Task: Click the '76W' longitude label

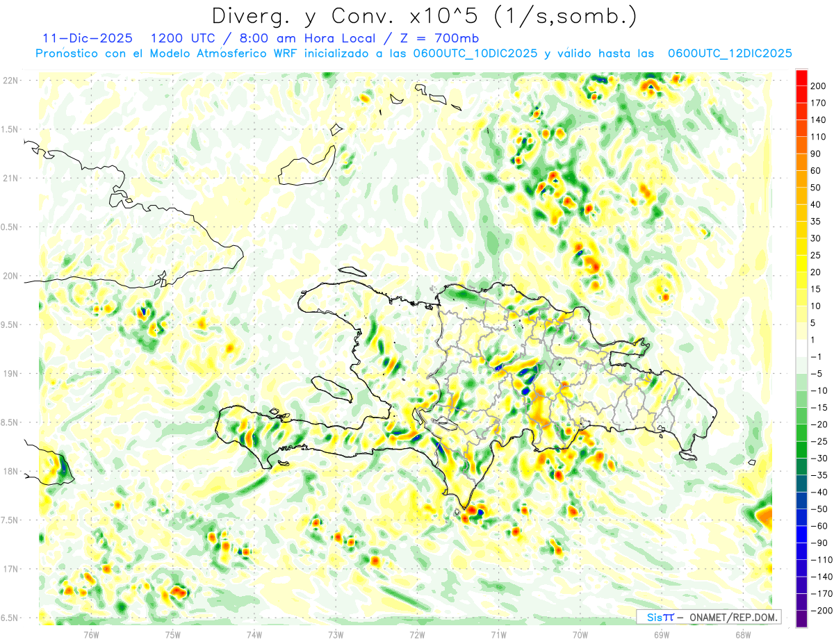Action: pyautogui.click(x=91, y=634)
